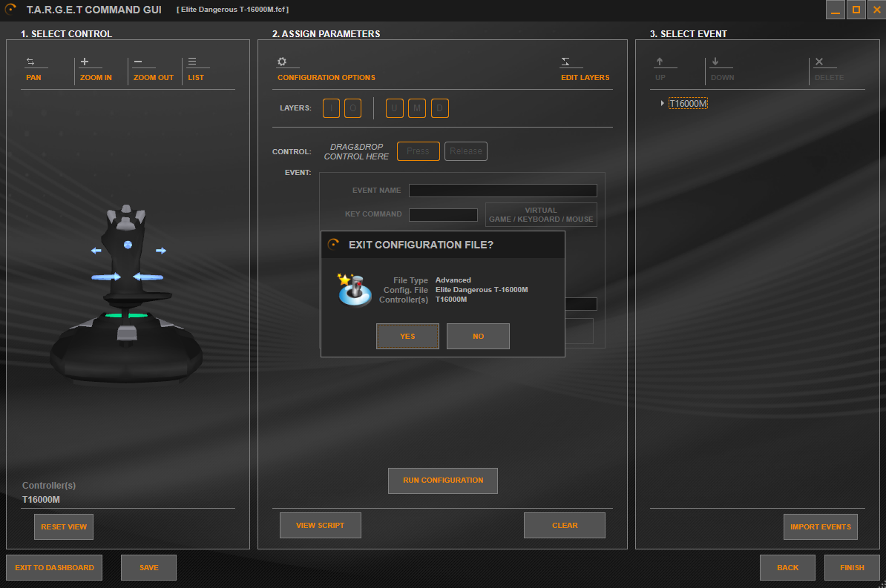
Task: Select the Pan tool icon
Action: [30, 62]
